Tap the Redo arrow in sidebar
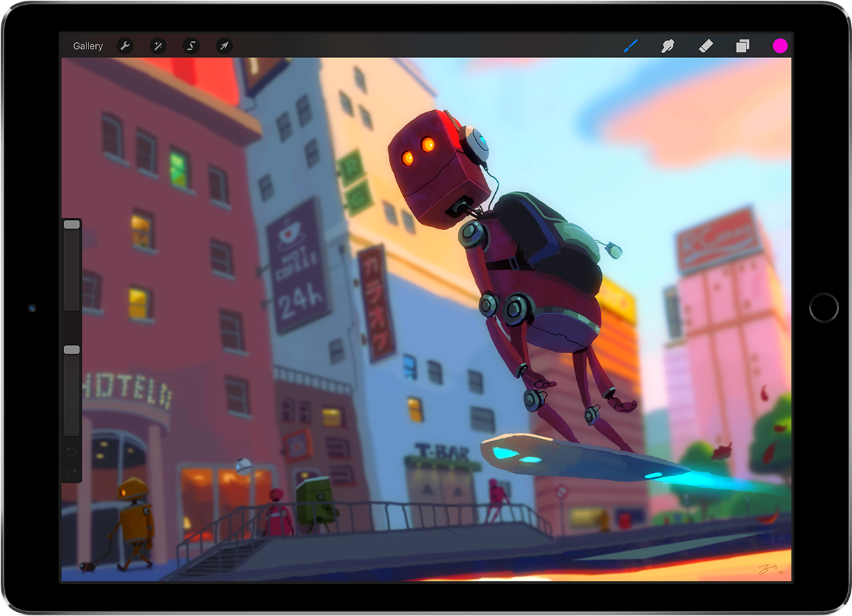 click(72, 472)
